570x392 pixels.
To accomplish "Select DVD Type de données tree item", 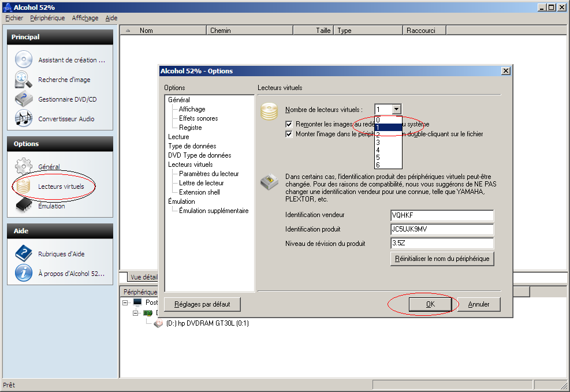I will click(200, 155).
